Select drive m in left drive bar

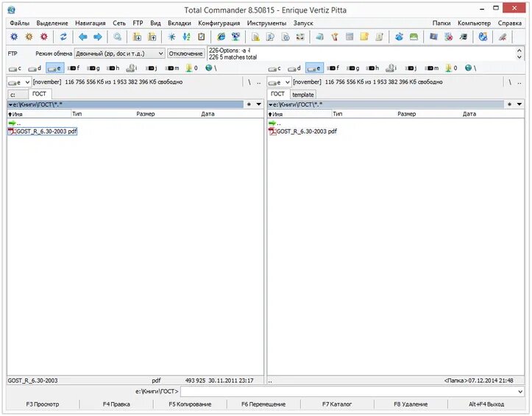172,68
